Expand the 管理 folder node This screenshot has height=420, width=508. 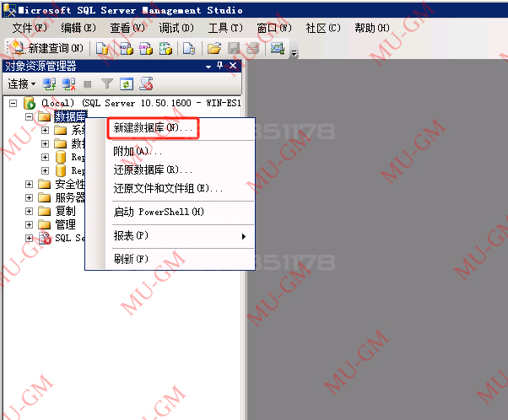(x=30, y=224)
